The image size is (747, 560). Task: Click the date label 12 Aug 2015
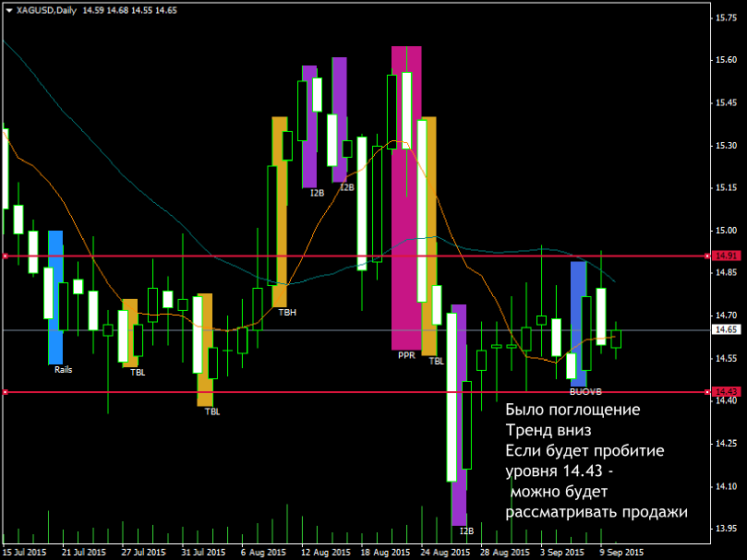coord(326,553)
